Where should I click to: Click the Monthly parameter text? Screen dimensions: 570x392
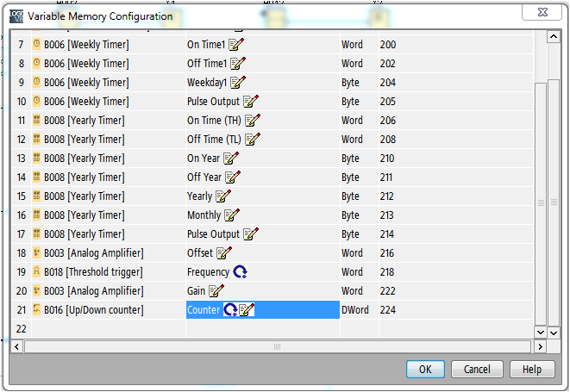coord(204,215)
